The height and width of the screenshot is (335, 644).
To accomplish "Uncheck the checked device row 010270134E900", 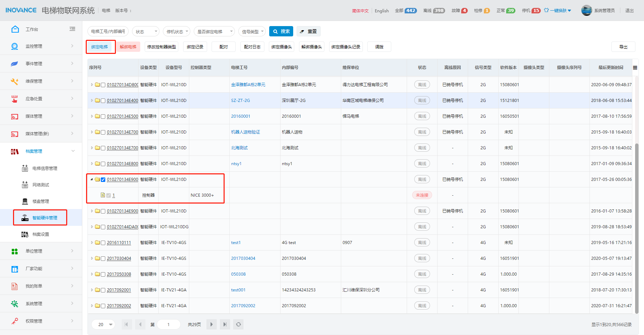I will tap(103, 180).
